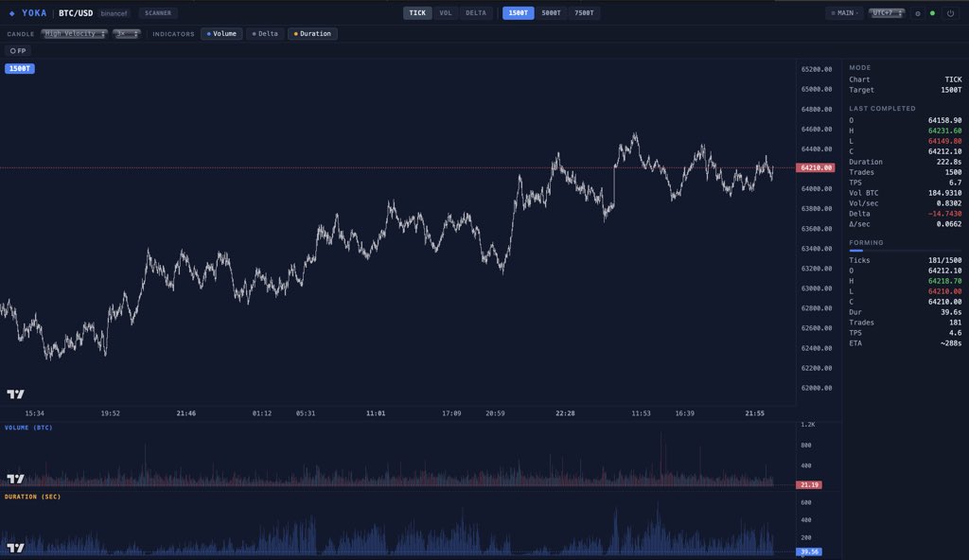Click the Vol BTC value 184.9310
The image size is (969, 560).
click(x=944, y=193)
